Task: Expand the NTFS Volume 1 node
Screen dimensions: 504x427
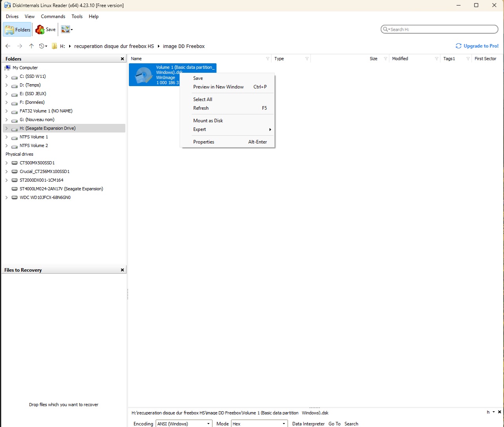Action: (x=7, y=137)
